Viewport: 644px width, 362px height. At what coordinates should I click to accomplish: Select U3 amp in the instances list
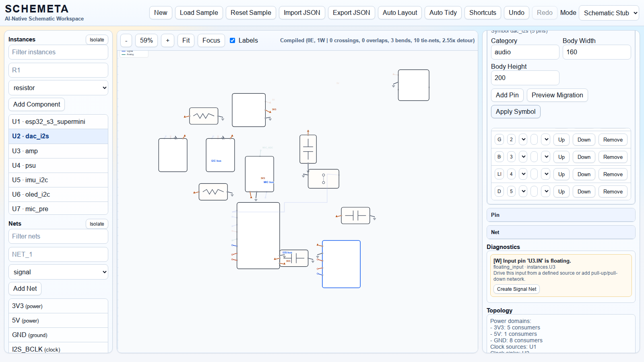(58, 151)
